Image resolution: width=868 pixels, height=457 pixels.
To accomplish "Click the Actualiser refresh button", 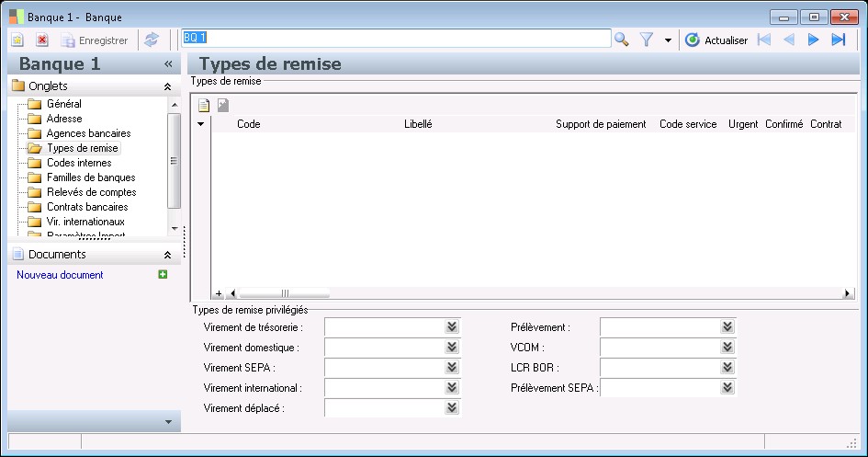I will pos(716,40).
